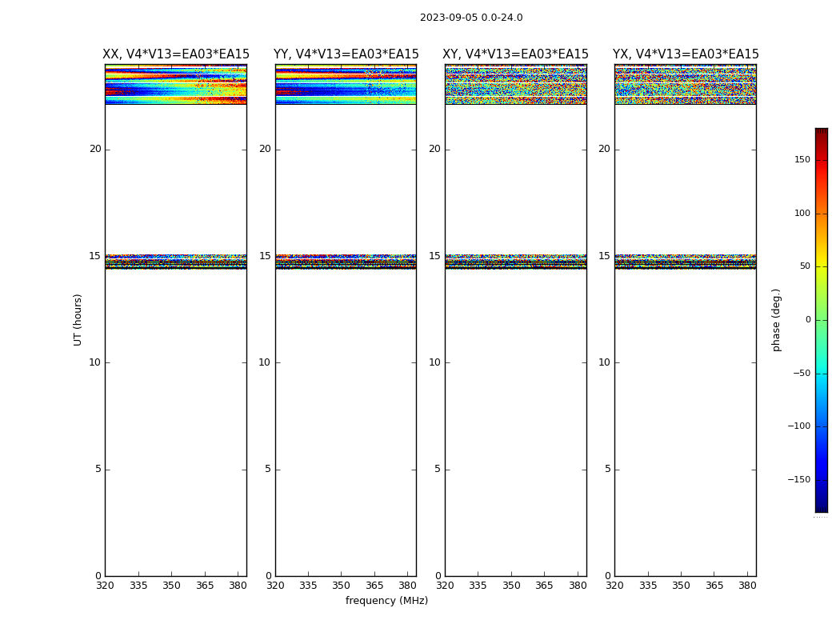Click the colorbar tick label "50"

tap(805, 266)
